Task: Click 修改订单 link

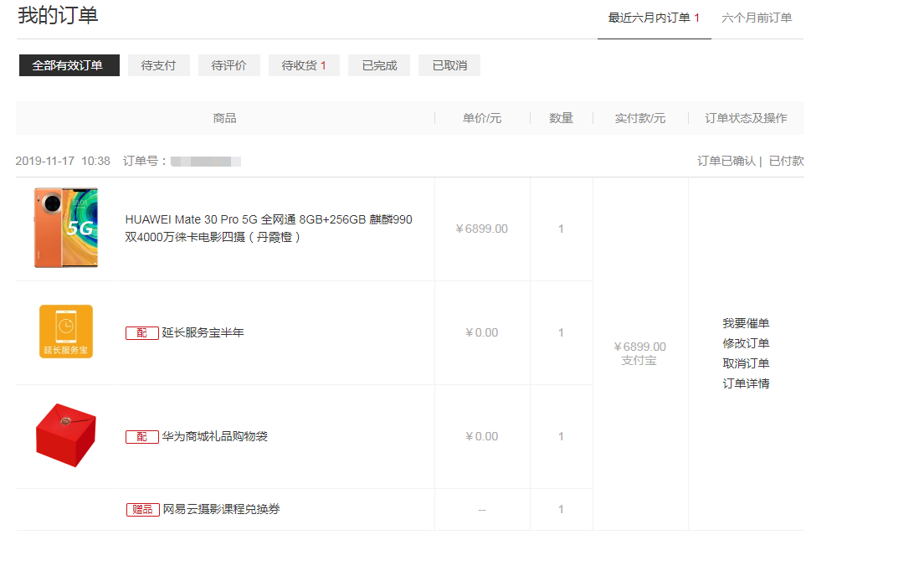Action: (x=746, y=343)
